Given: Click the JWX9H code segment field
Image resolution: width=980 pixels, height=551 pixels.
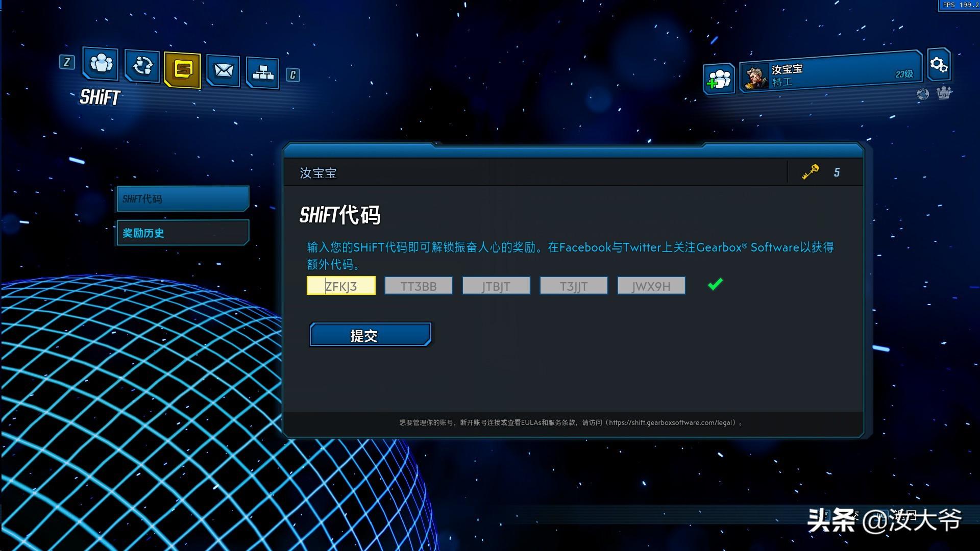Looking at the screenshot, I should [x=651, y=286].
